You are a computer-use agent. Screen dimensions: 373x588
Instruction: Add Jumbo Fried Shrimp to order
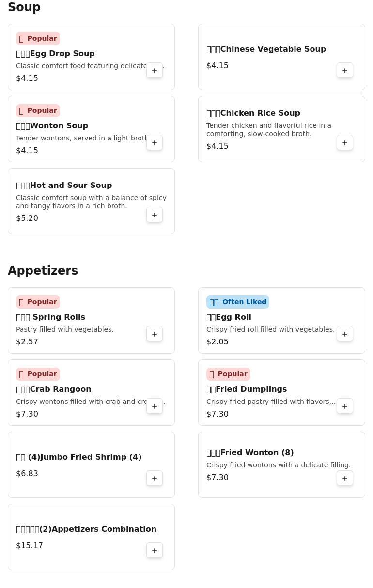(x=155, y=479)
